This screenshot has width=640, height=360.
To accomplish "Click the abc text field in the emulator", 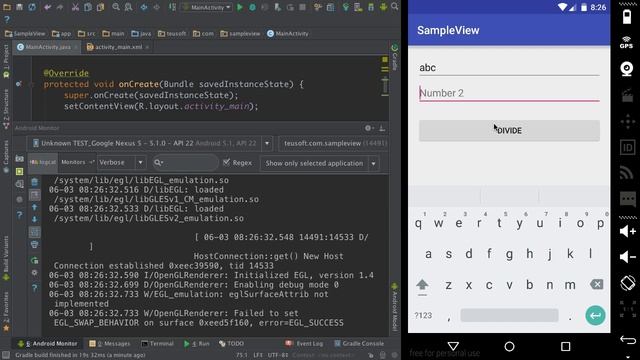I will click(509, 68).
